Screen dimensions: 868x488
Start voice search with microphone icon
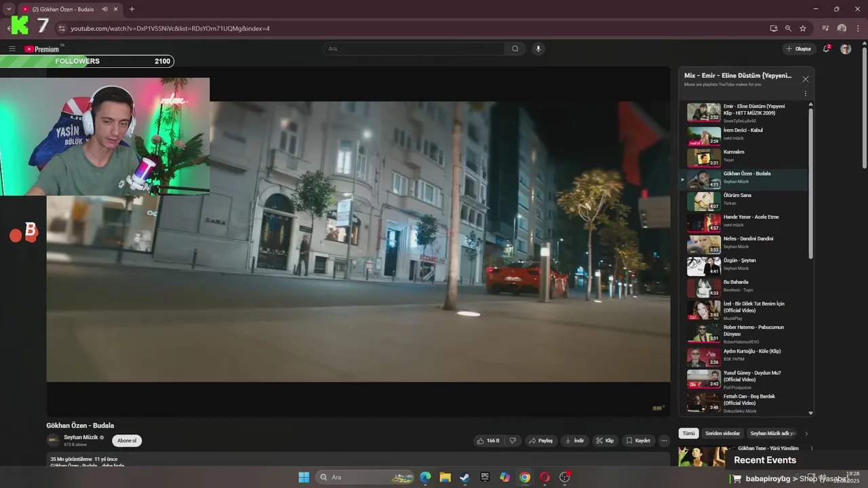pyautogui.click(x=538, y=49)
